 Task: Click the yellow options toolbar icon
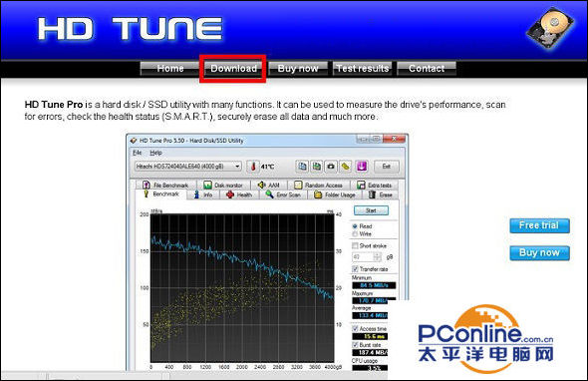[346, 167]
